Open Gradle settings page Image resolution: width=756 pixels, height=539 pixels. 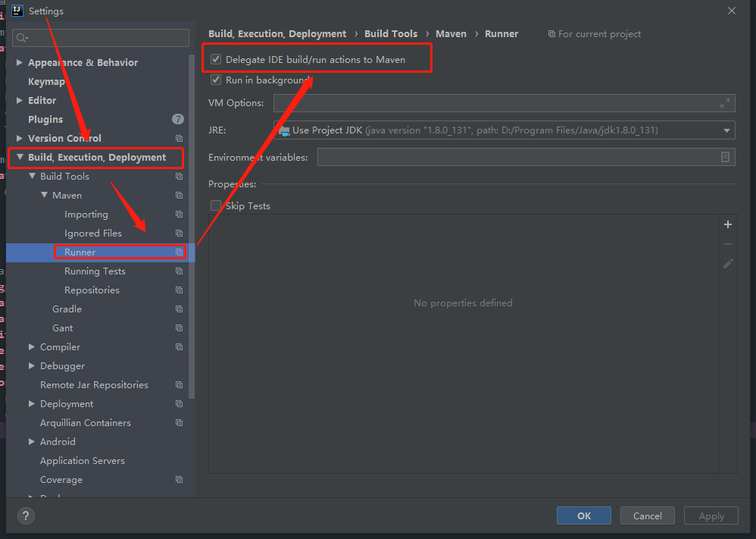click(x=67, y=309)
